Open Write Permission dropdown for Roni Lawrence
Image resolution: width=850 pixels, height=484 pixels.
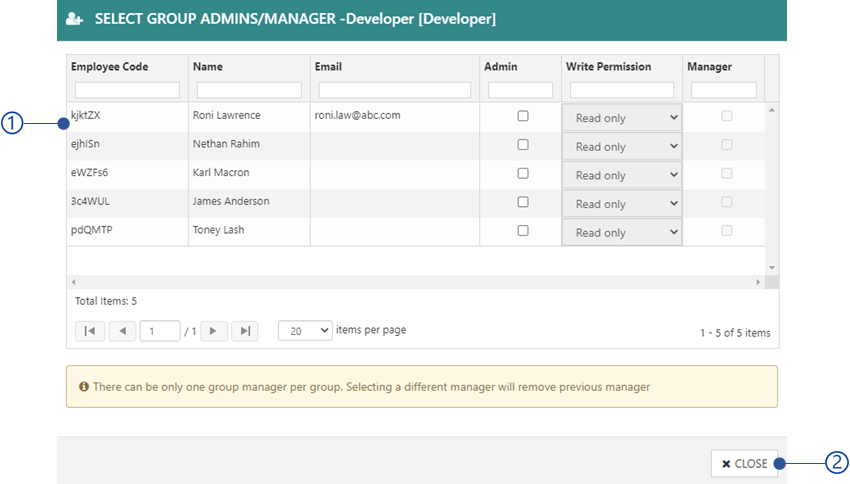(622, 118)
